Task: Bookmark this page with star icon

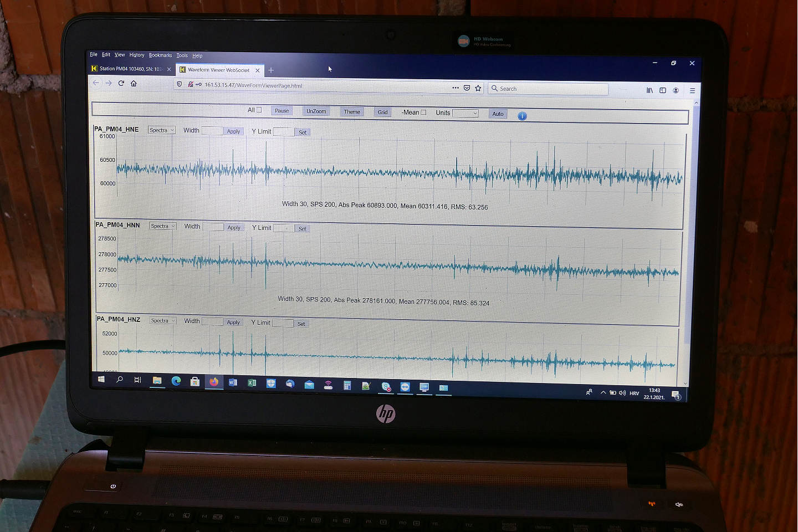Action: point(478,88)
